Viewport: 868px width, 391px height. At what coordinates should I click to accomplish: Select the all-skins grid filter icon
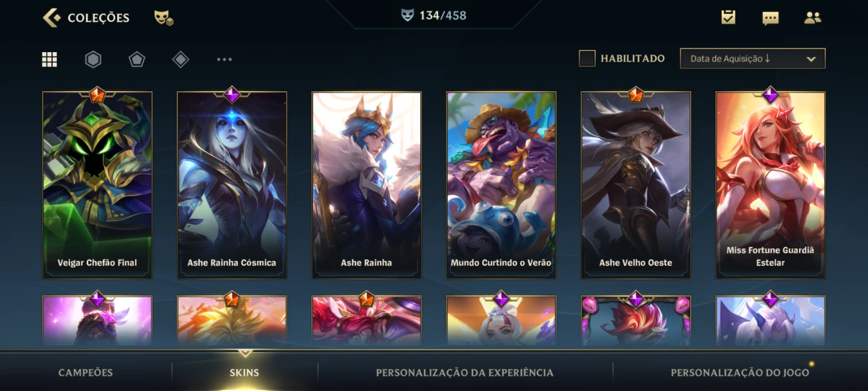(50, 60)
